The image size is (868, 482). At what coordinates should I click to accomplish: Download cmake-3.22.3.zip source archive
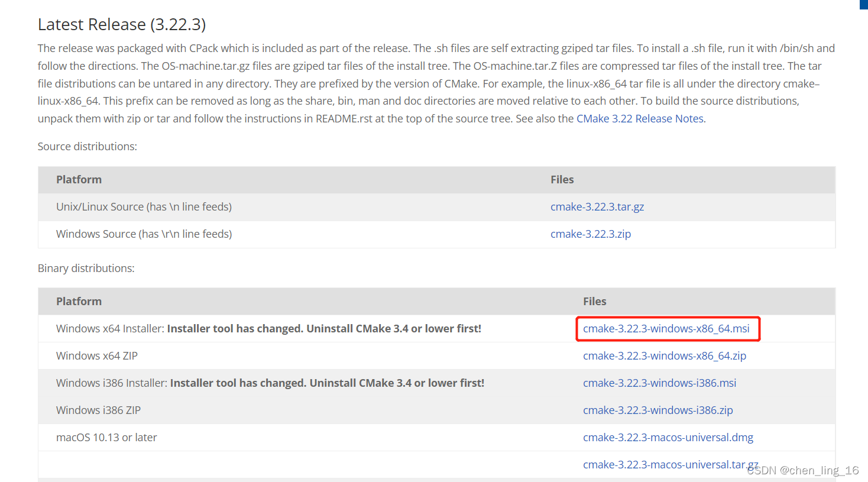click(591, 234)
